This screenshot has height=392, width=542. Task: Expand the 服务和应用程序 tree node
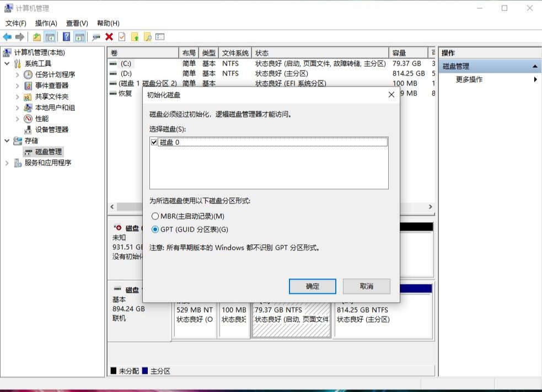[7, 163]
